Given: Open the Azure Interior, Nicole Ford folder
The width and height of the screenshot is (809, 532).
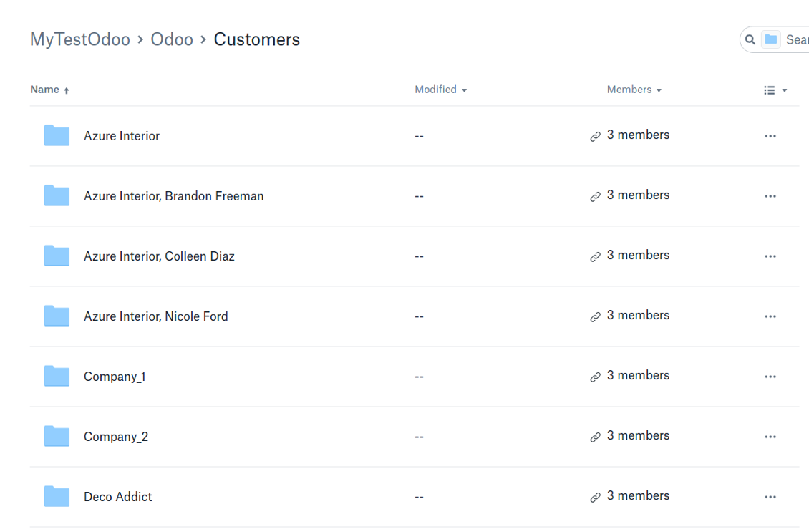Looking at the screenshot, I should [155, 316].
